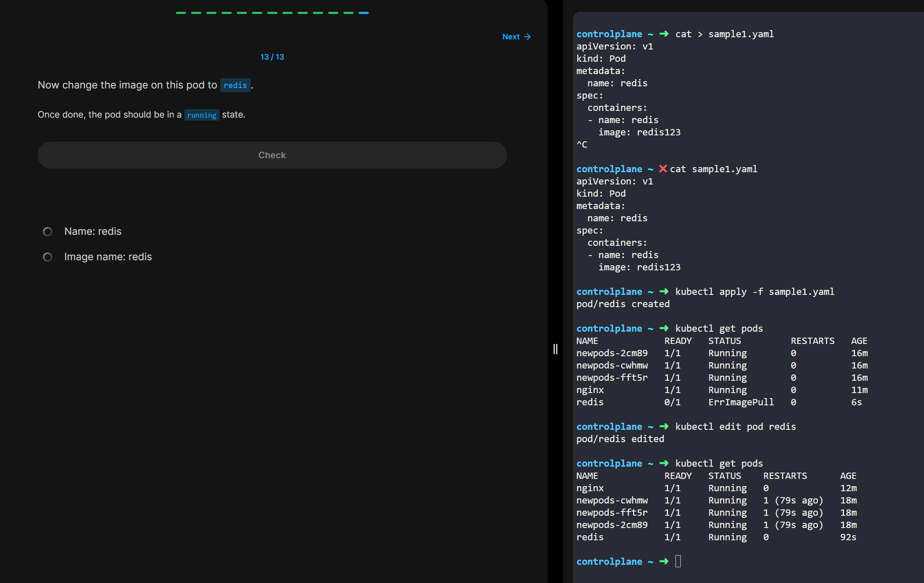Jump to the first green progress segment
The image size is (924, 583).
click(x=181, y=13)
